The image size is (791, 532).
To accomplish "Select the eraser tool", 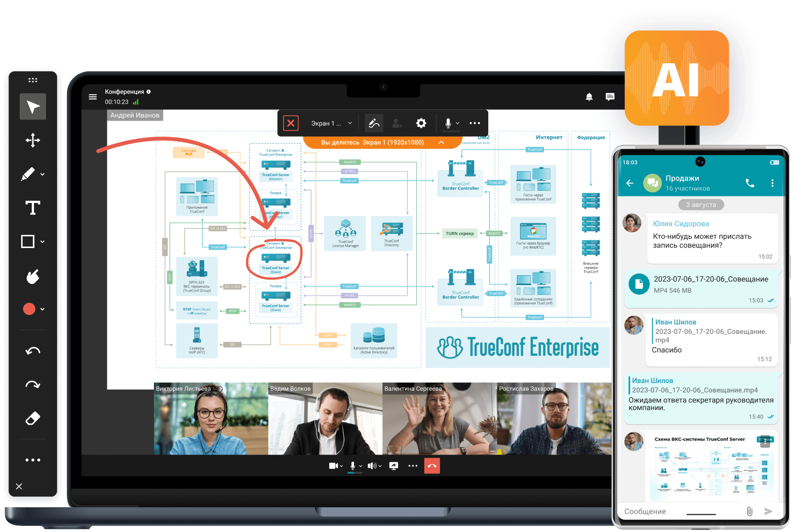I will click(33, 419).
